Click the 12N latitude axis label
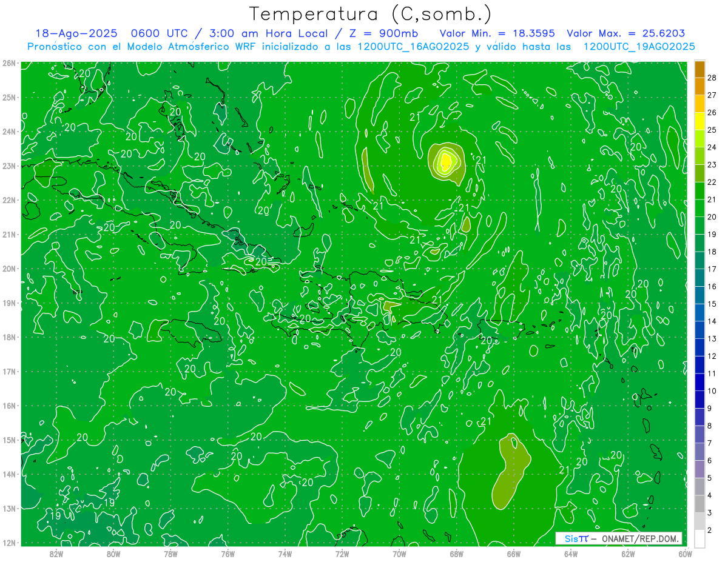Image resolution: width=728 pixels, height=562 pixels. tap(8, 543)
